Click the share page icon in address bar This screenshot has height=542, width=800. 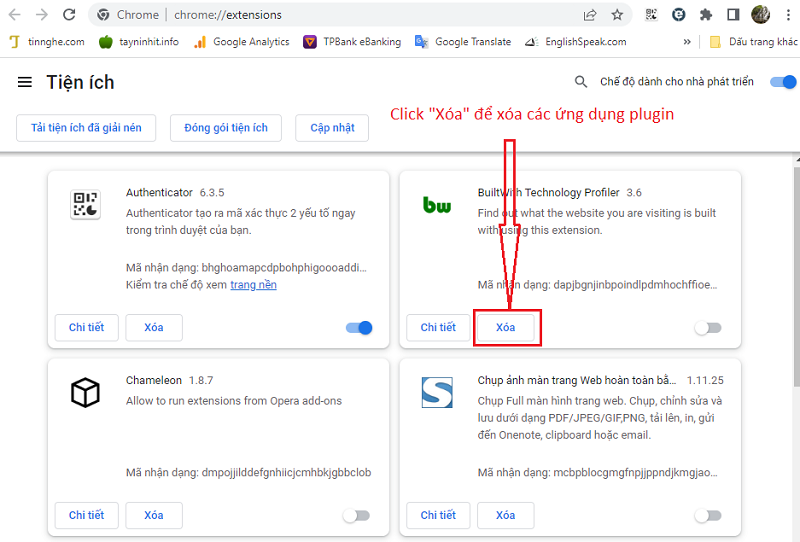(x=590, y=15)
